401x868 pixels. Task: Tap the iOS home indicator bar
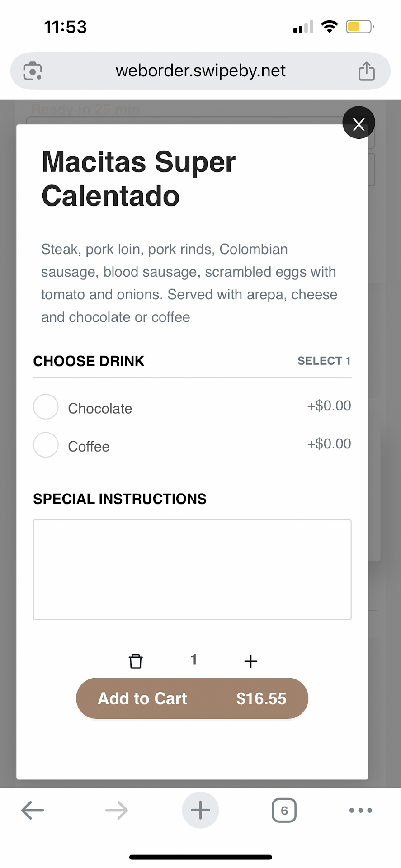click(200, 857)
